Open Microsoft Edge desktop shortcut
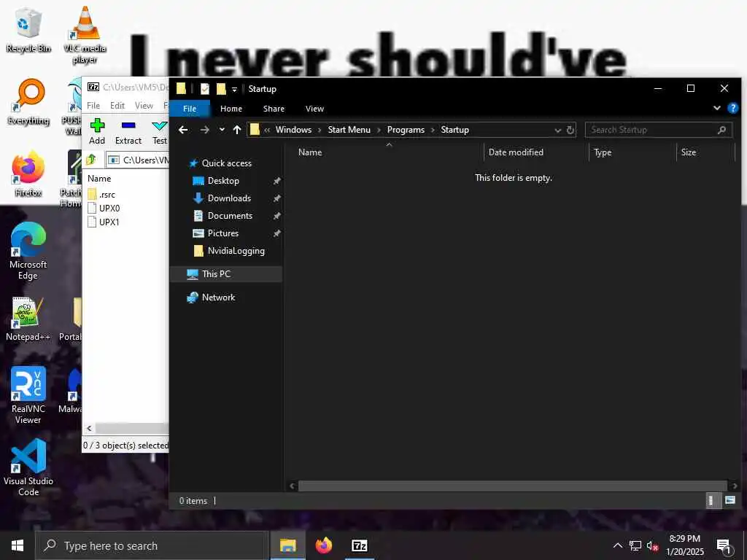The height and width of the screenshot is (560, 747). click(x=28, y=251)
